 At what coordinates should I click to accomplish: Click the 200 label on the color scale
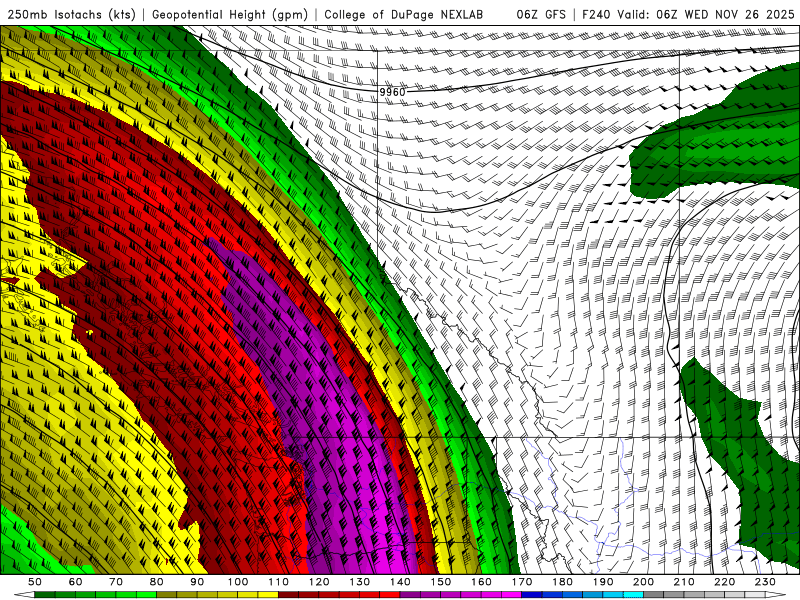[643, 582]
